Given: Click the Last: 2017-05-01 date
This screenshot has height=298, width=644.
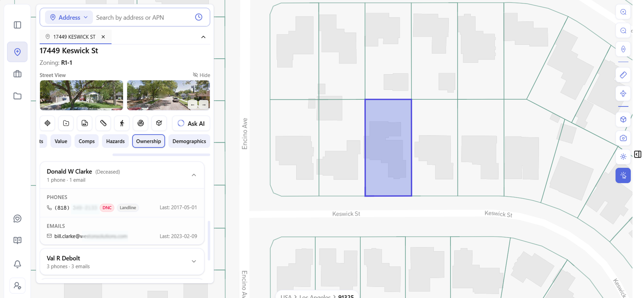Looking at the screenshot, I should pos(178,207).
